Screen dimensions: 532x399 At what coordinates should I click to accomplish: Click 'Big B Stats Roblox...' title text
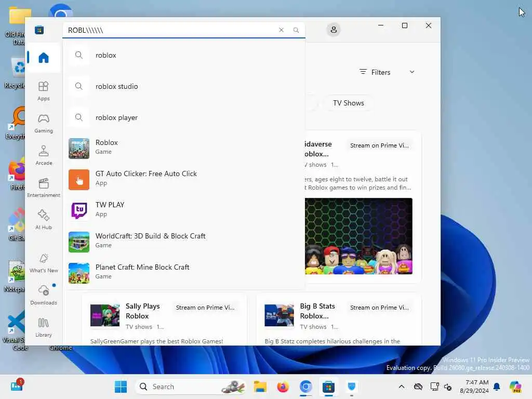(317, 311)
